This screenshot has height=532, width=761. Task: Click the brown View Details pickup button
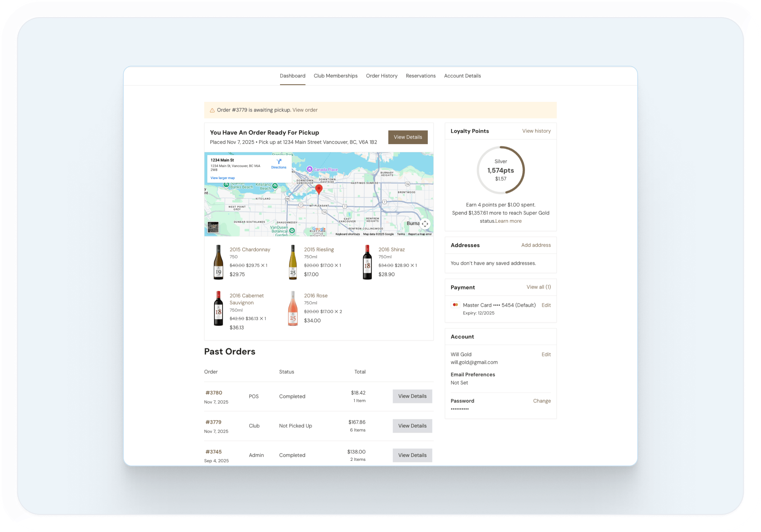(408, 137)
